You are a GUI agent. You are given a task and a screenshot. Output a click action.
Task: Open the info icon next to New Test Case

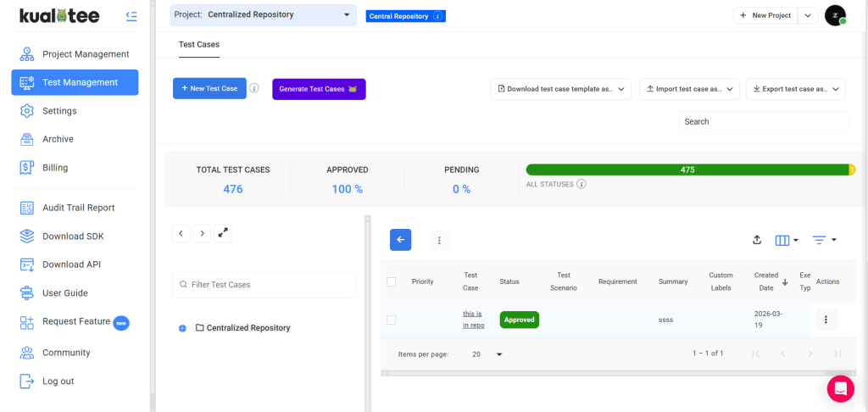[254, 88]
